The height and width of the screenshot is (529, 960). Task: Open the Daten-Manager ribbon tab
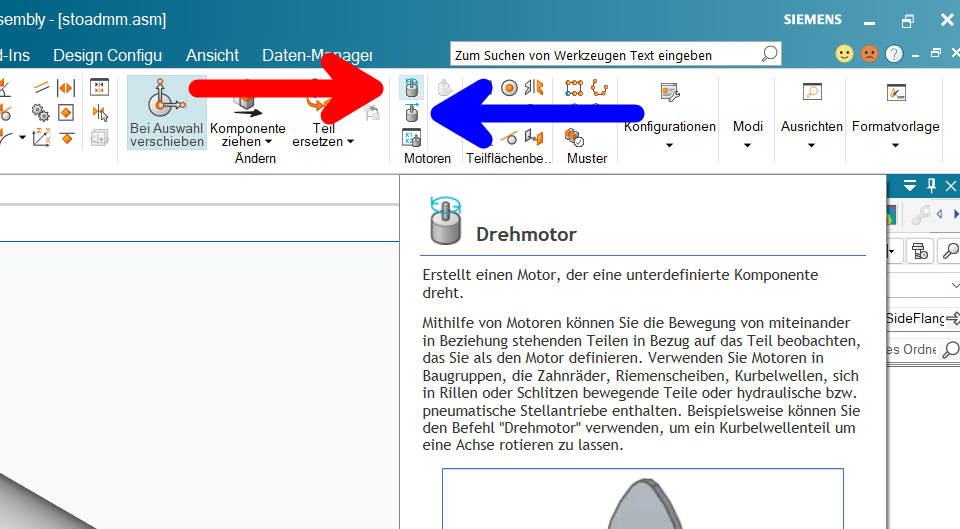317,55
